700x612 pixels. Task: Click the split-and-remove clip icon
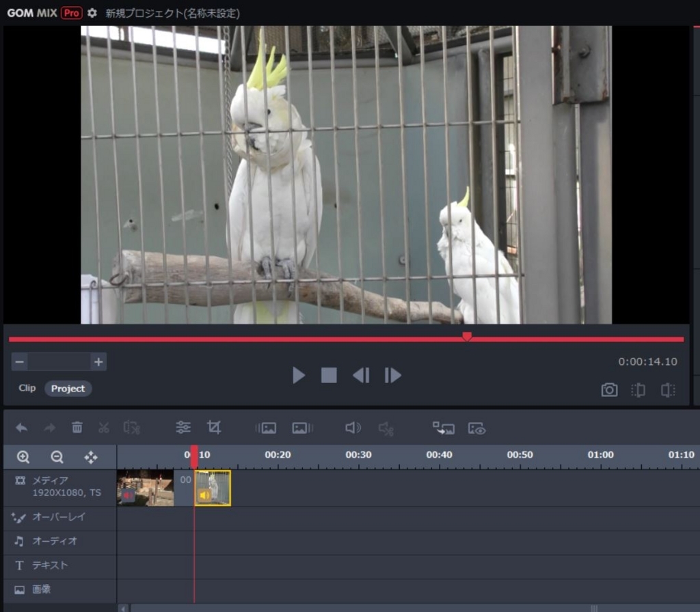click(132, 428)
